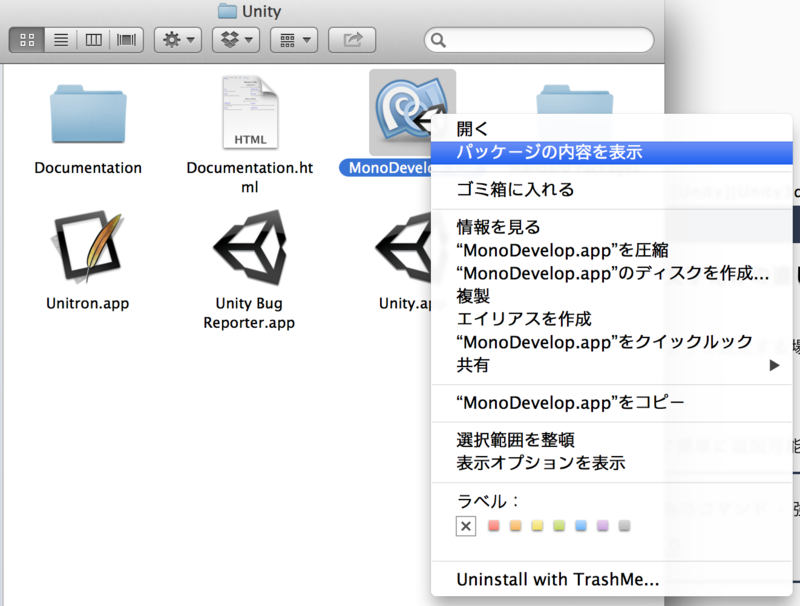This screenshot has width=800, height=606.
Task: Toggle the column view mode button
Action: tap(92, 40)
